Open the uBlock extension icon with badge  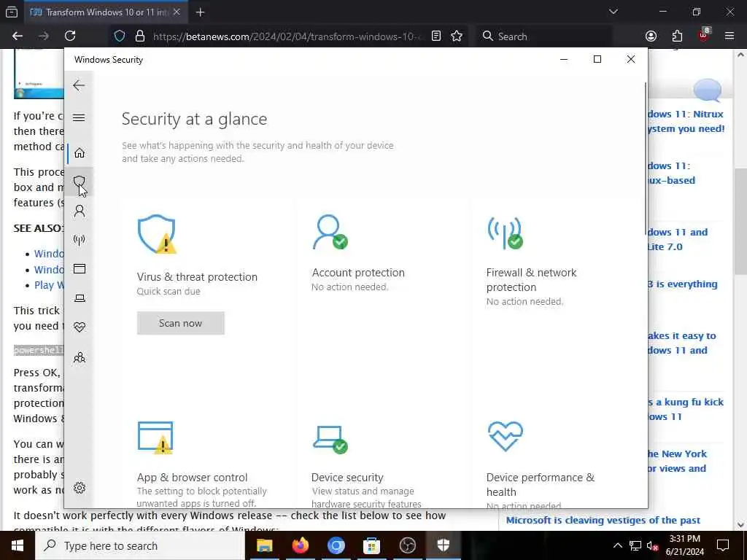coord(704,35)
